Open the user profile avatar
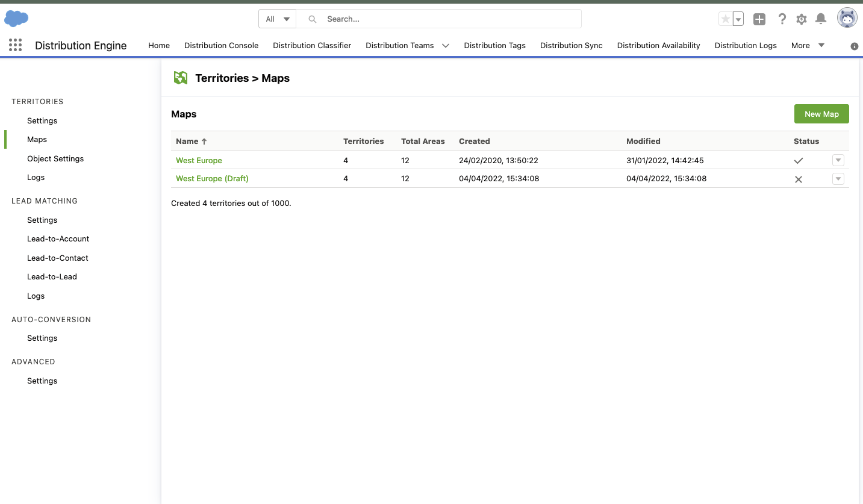The width and height of the screenshot is (863, 504). click(847, 18)
